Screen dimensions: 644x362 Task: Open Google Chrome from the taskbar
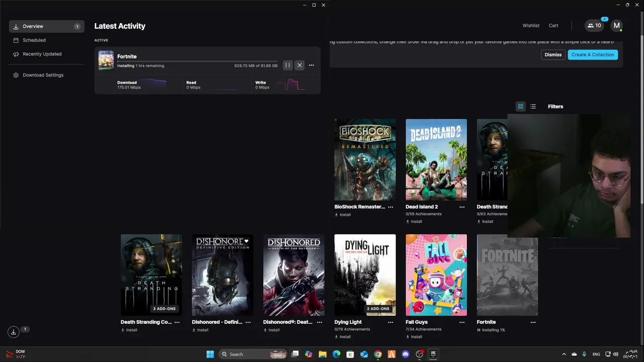[x=378, y=354]
